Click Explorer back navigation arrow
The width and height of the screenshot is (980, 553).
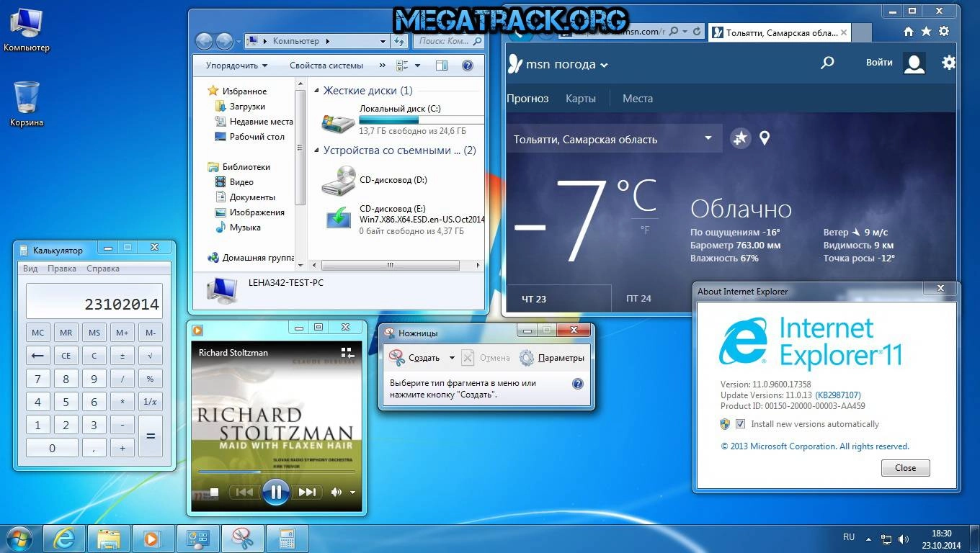(204, 41)
